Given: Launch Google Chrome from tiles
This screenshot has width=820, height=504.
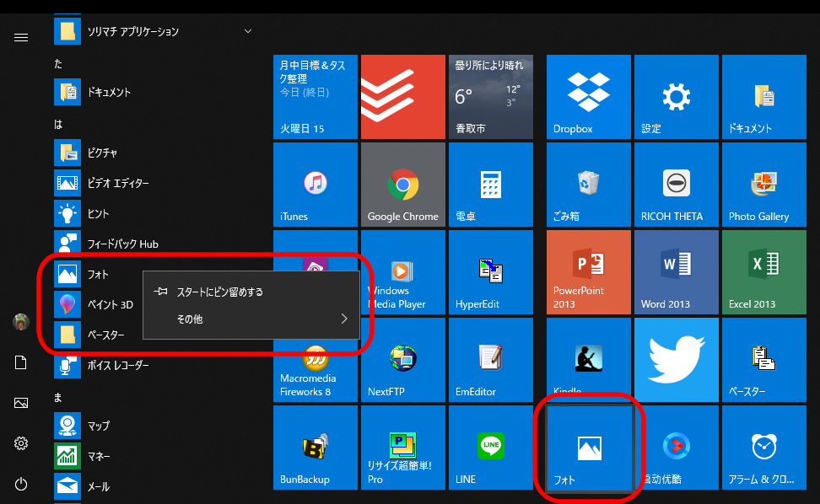Looking at the screenshot, I should pyautogui.click(x=402, y=185).
